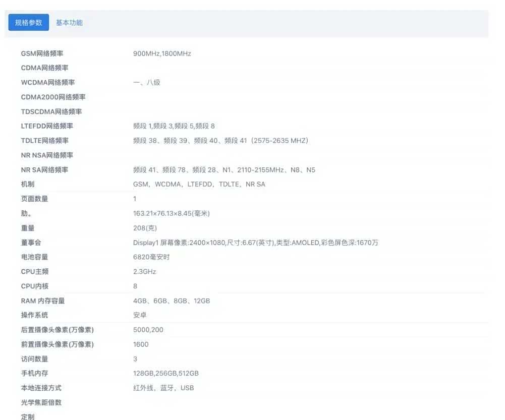Click the 后置摄像头像素(万像素) label

pyautogui.click(x=58, y=330)
